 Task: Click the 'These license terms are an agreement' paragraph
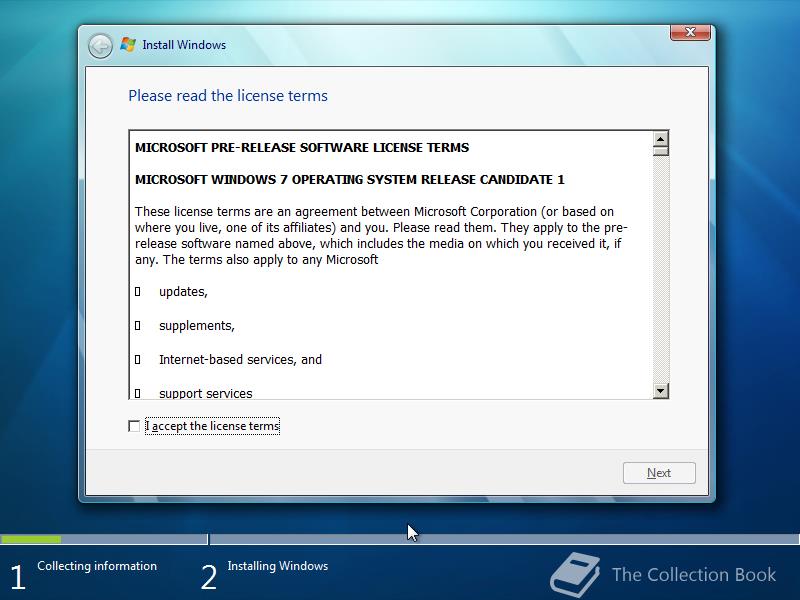pyautogui.click(x=381, y=235)
